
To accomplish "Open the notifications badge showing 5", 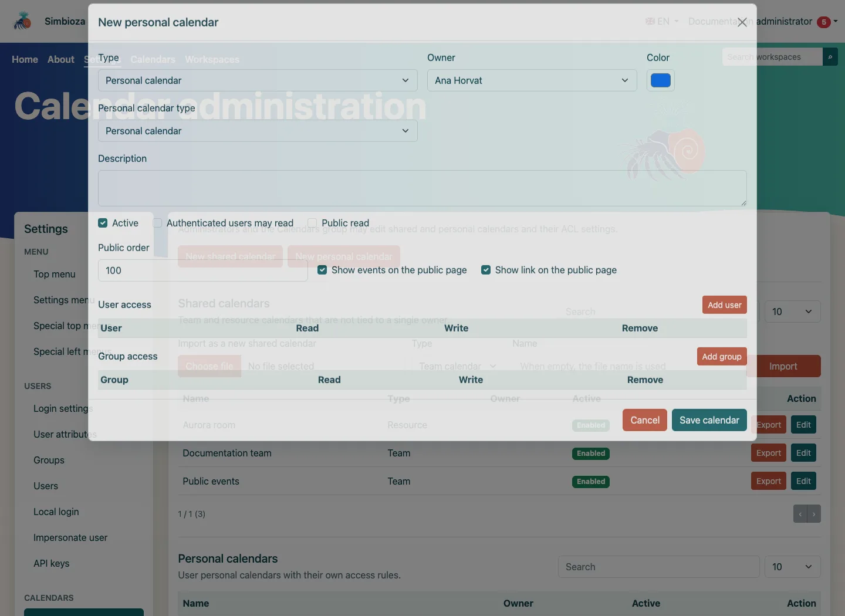I will [824, 22].
